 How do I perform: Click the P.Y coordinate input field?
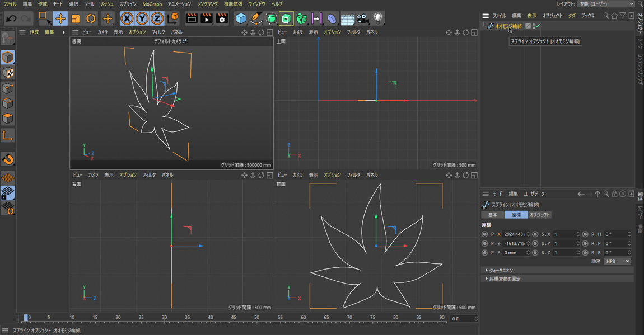pos(514,243)
